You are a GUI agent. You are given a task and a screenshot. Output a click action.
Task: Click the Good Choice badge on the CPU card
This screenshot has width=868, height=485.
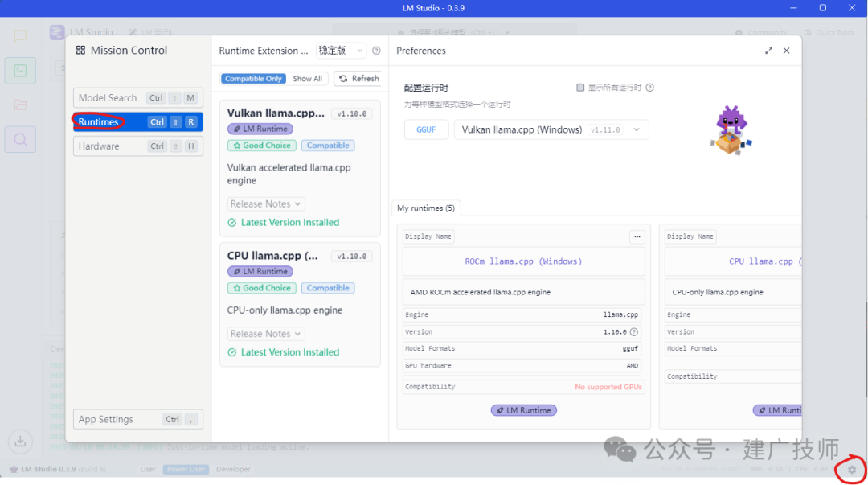[x=262, y=288]
